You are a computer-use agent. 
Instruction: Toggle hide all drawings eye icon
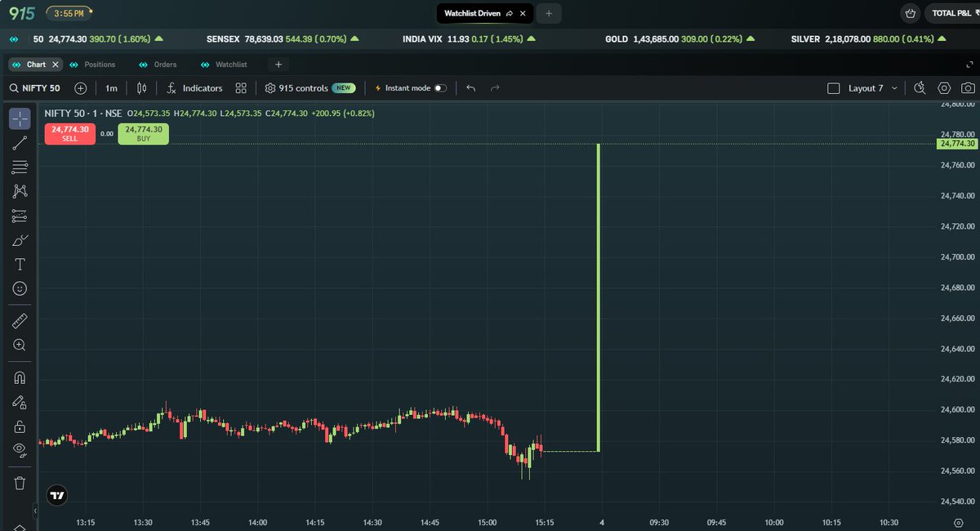point(20,449)
